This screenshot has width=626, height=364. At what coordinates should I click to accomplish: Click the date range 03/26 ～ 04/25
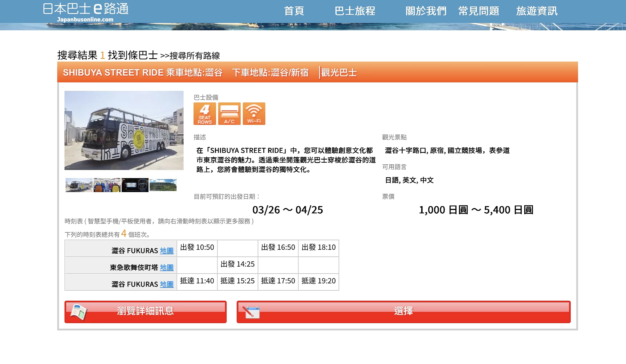click(x=288, y=210)
